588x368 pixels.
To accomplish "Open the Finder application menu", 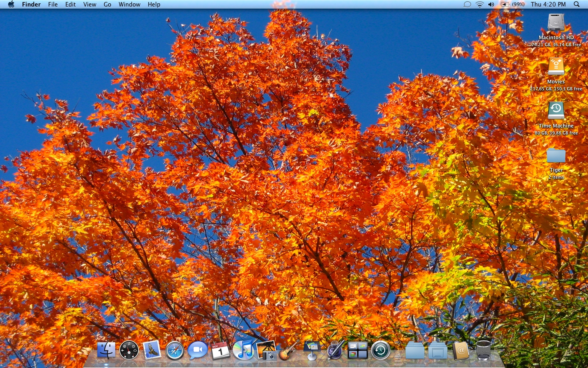I will tap(31, 4).
